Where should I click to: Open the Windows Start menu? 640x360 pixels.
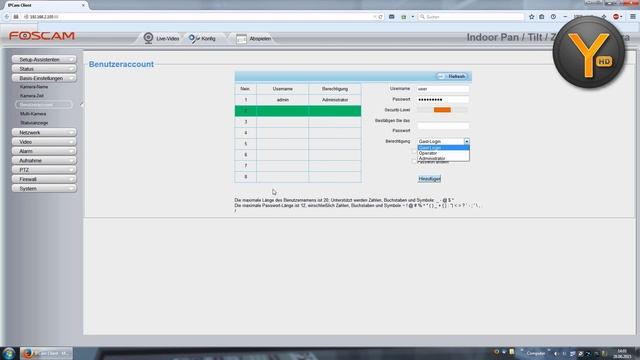[9, 353]
